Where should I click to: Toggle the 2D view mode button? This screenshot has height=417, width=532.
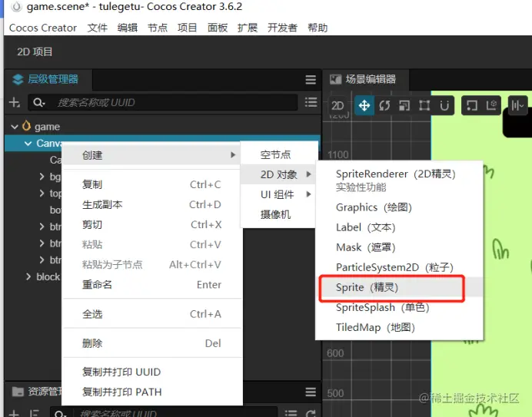pos(337,105)
